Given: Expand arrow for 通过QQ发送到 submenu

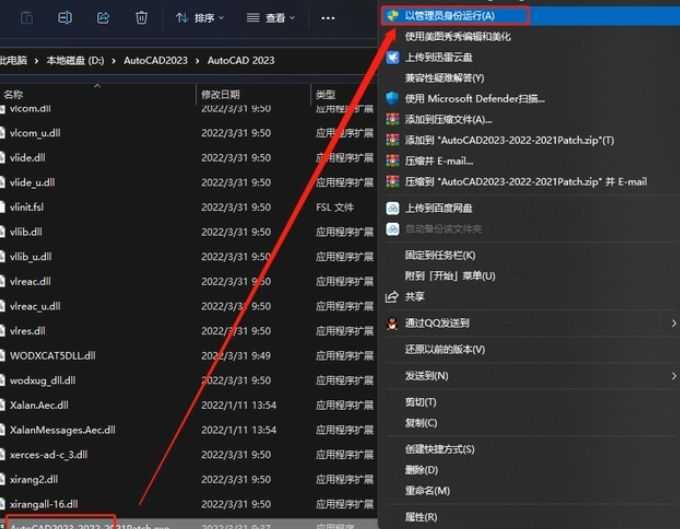Looking at the screenshot, I should 673,323.
